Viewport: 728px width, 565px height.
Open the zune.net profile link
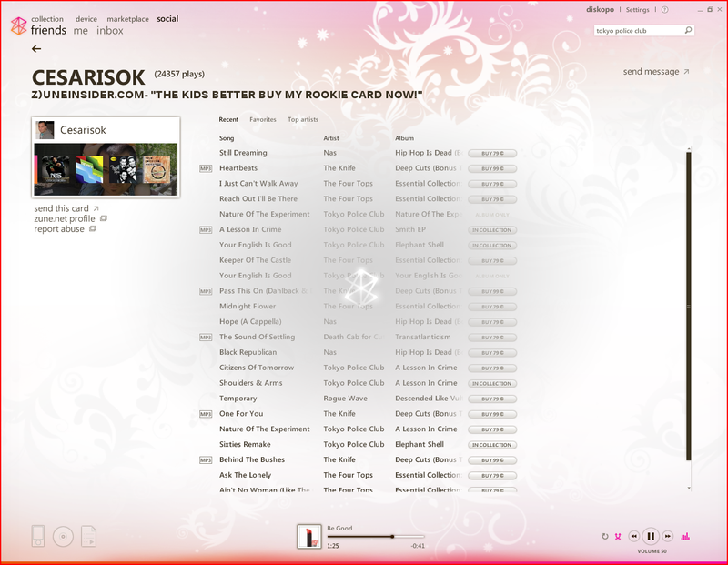pyautogui.click(x=70, y=218)
